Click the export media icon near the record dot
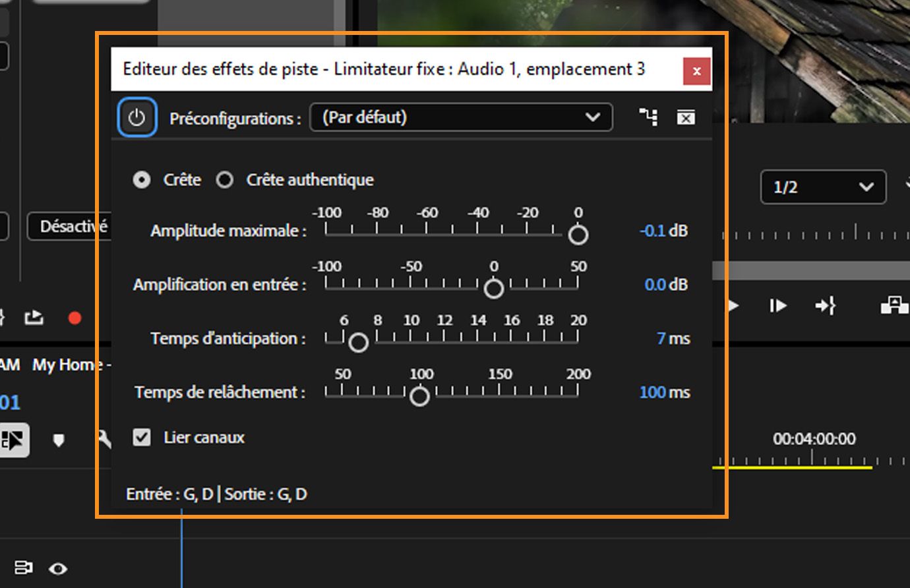This screenshot has width=910, height=588. pos(34,318)
